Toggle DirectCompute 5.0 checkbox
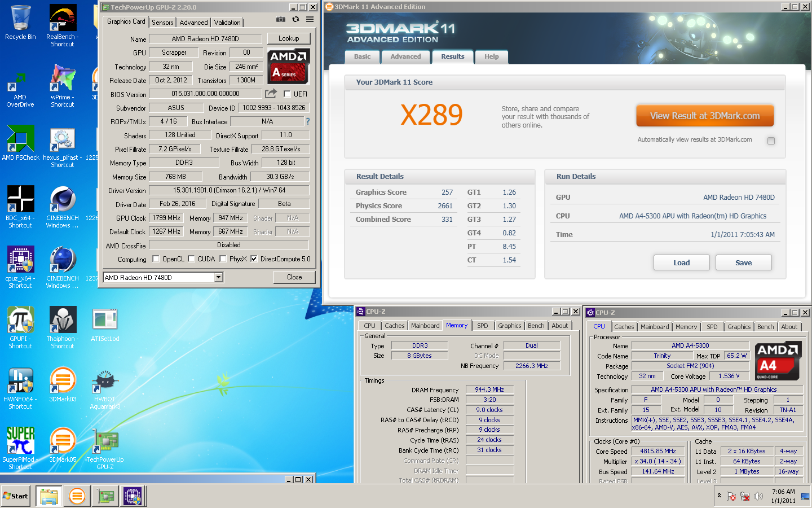 pyautogui.click(x=254, y=259)
